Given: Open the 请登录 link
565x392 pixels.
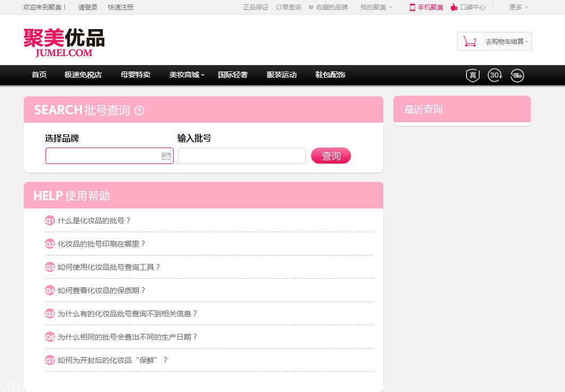Looking at the screenshot, I should click(x=87, y=7).
